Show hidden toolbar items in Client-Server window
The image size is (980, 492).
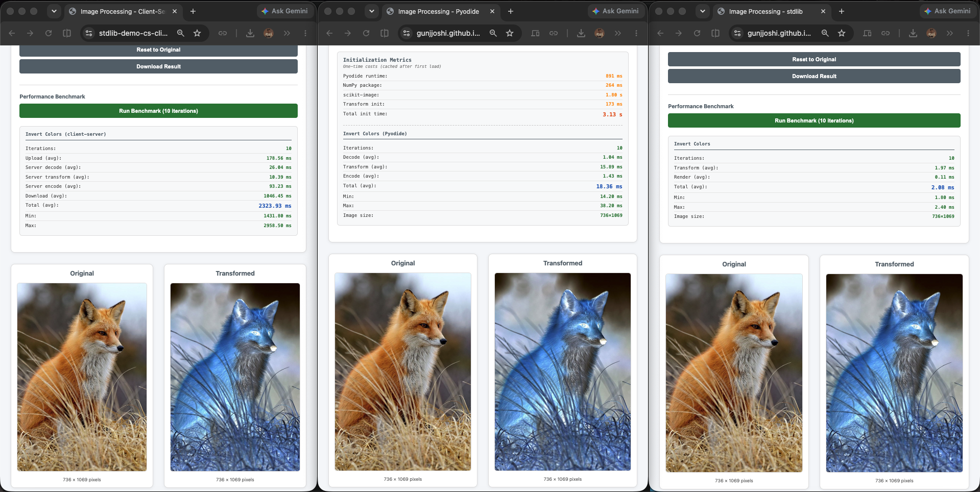pos(287,33)
